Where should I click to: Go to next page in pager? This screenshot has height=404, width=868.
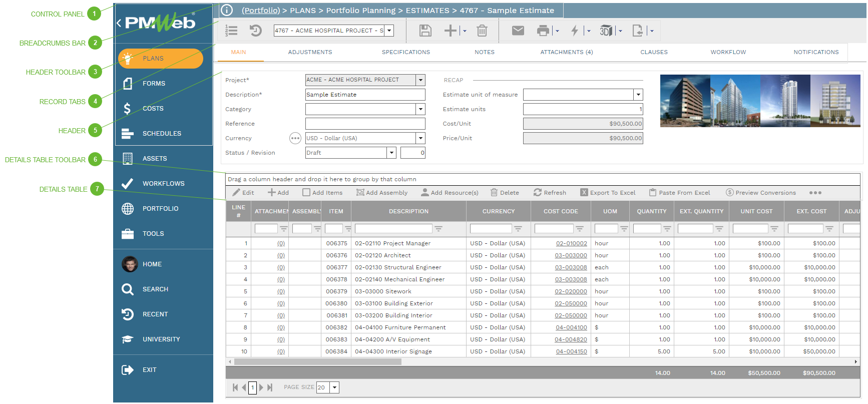click(x=261, y=387)
